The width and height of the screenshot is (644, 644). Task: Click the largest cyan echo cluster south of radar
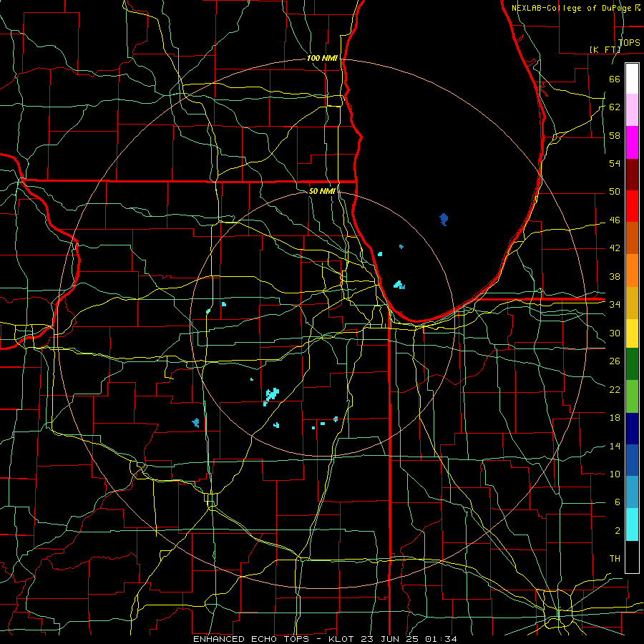click(271, 395)
